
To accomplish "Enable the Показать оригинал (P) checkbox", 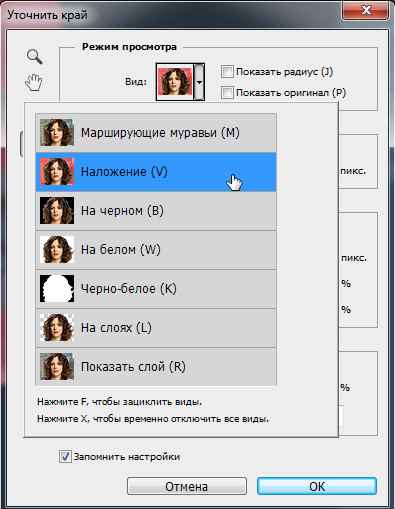I will (227, 92).
